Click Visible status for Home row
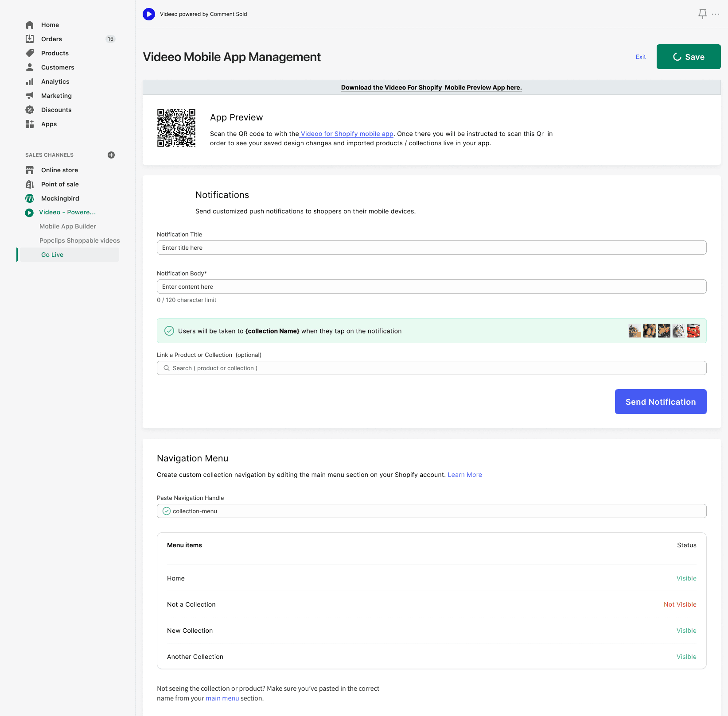This screenshot has width=728, height=716. point(686,578)
